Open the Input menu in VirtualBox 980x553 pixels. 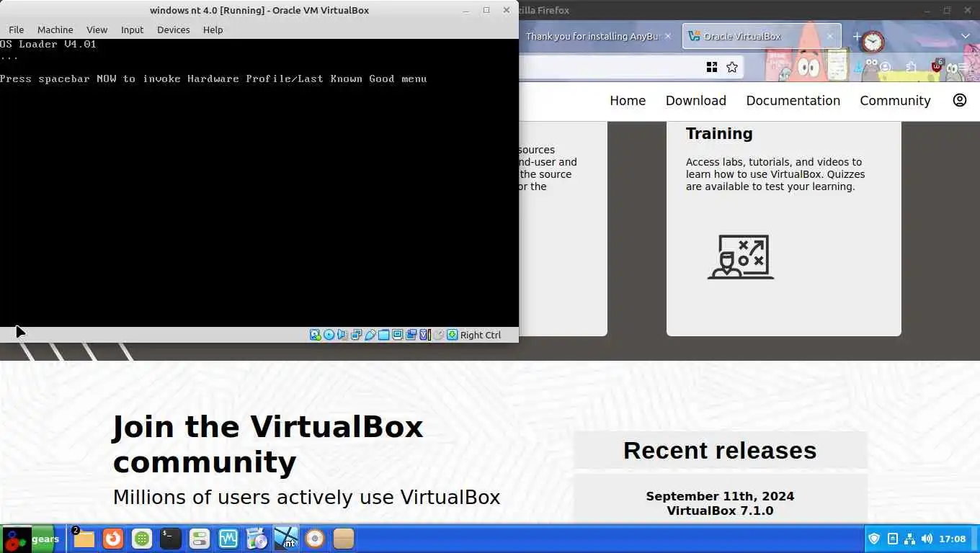coord(132,30)
